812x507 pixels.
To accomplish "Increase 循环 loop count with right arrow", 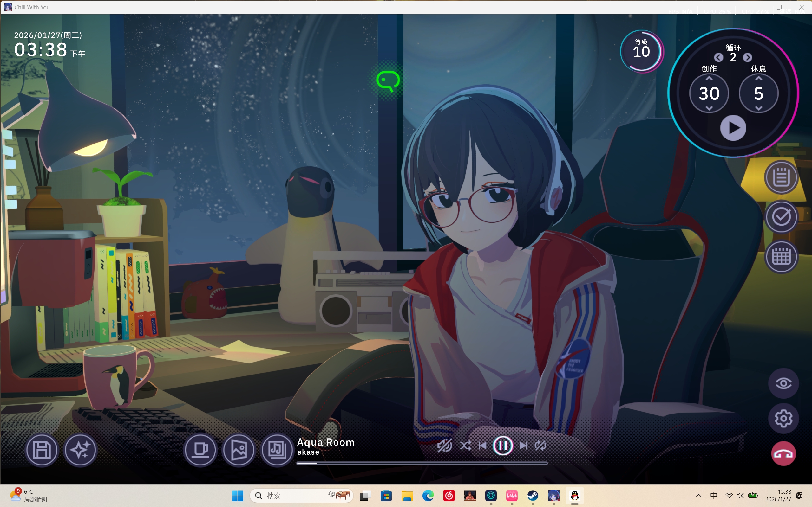I will pyautogui.click(x=748, y=58).
